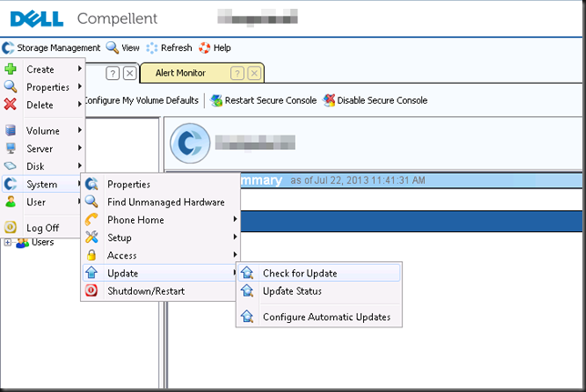Open help for the first tab
This screenshot has height=392, width=586.
113,73
